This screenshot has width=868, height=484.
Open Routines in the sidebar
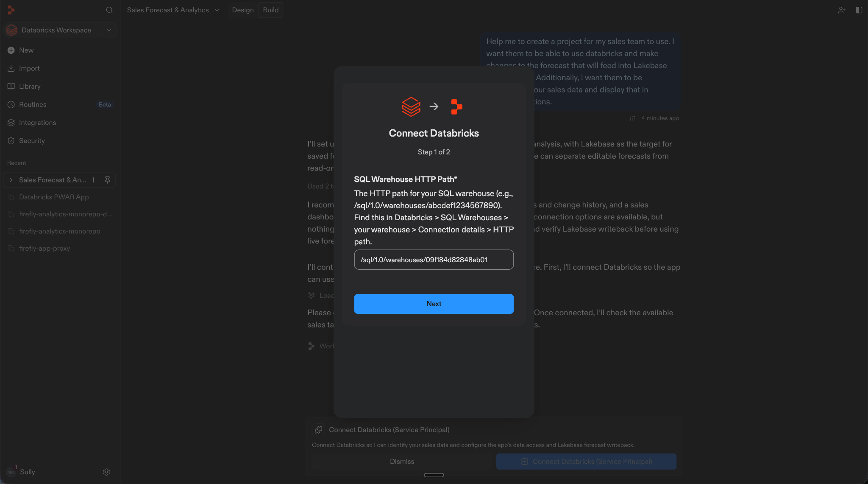point(60,104)
